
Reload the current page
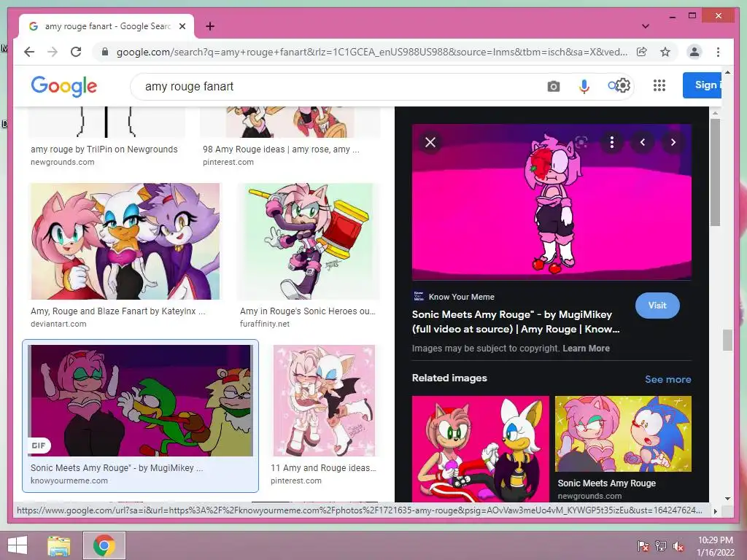(x=76, y=52)
